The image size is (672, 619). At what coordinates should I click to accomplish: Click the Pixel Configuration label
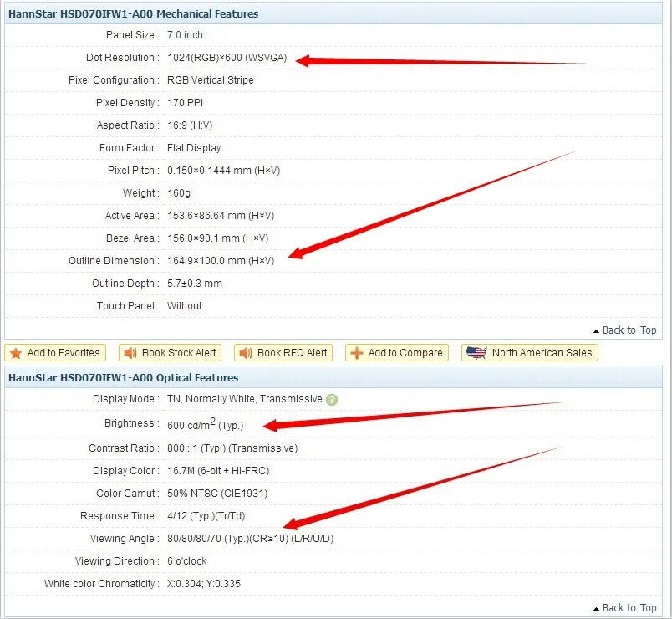tap(114, 80)
